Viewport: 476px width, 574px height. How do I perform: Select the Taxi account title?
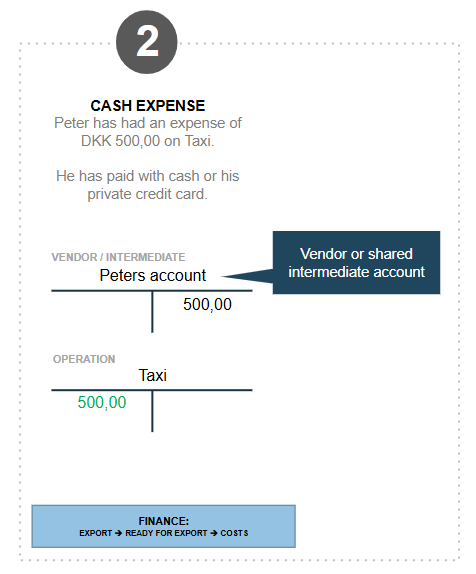click(153, 375)
